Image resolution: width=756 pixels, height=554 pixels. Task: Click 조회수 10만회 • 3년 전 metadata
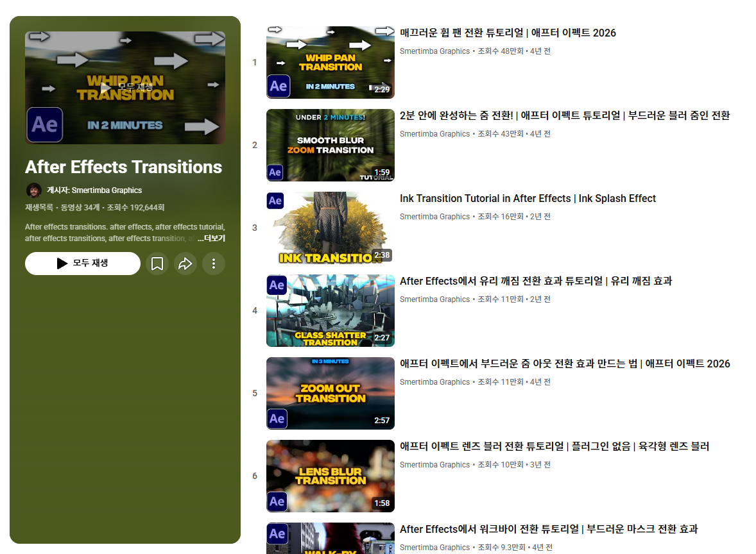(x=514, y=465)
